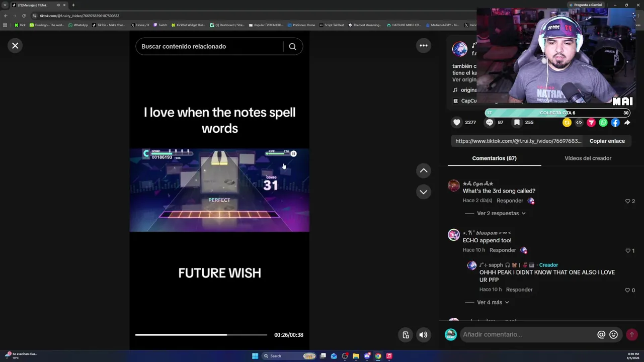
Task: Like the 'ECHO append too!' comment
Action: click(x=627, y=250)
